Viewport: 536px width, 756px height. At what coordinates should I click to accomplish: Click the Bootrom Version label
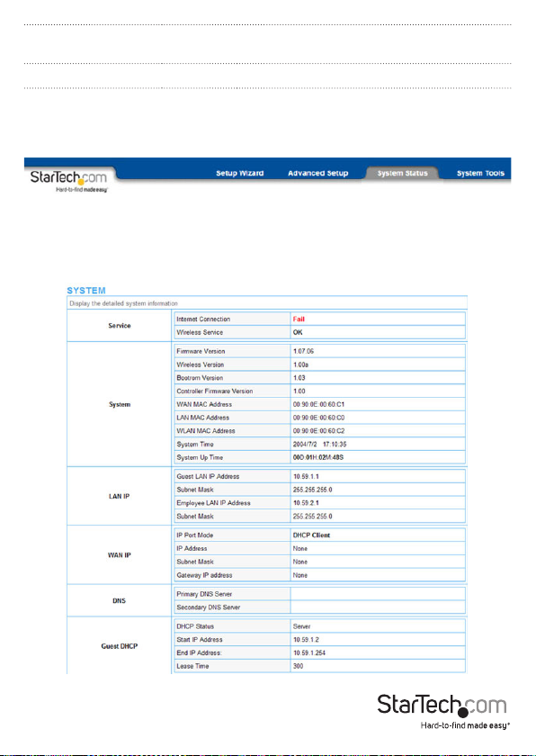click(x=200, y=377)
